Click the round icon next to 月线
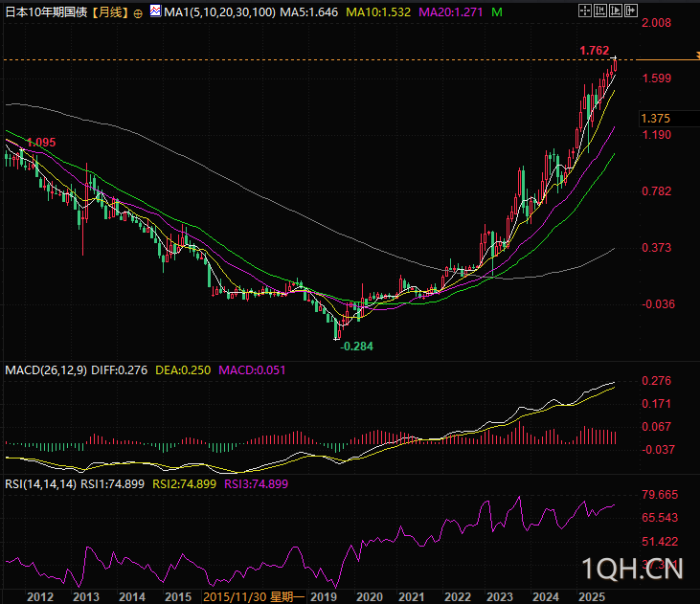This screenshot has width=700, height=604. pos(139,13)
